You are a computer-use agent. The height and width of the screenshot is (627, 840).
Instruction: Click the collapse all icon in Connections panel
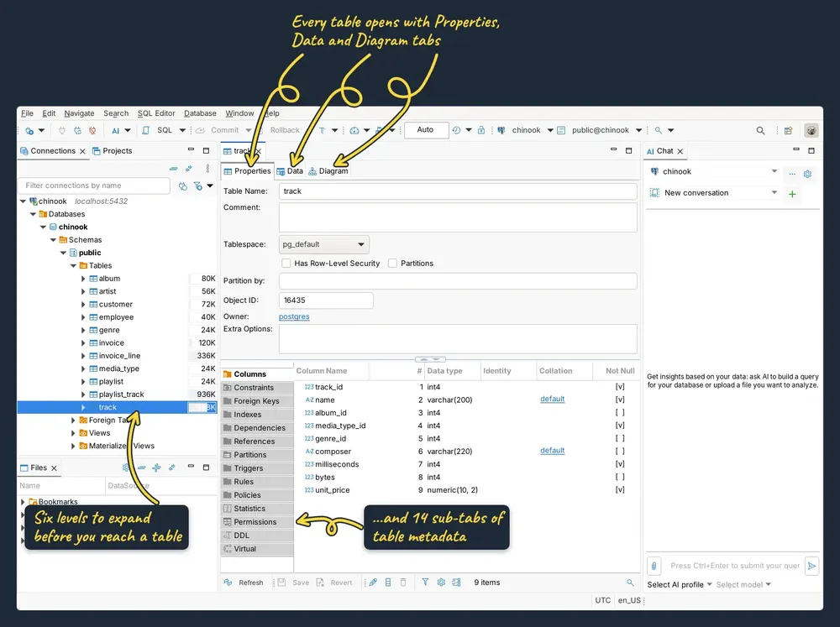[174, 168]
